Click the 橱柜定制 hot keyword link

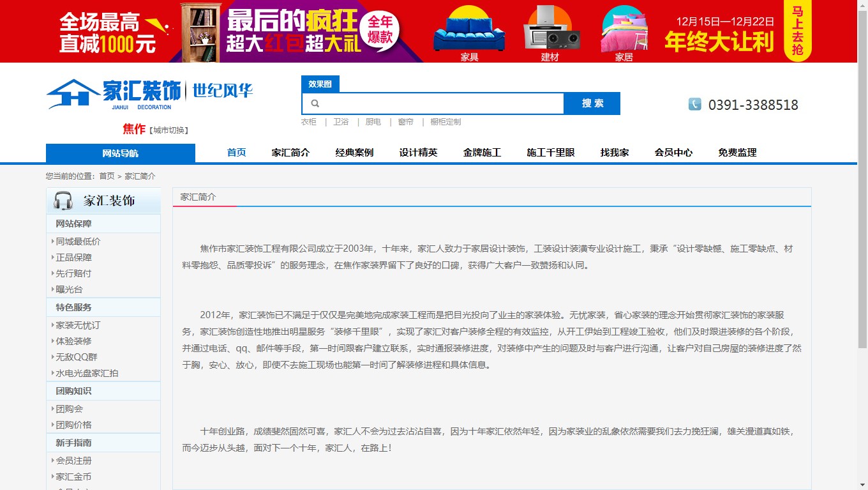click(445, 122)
